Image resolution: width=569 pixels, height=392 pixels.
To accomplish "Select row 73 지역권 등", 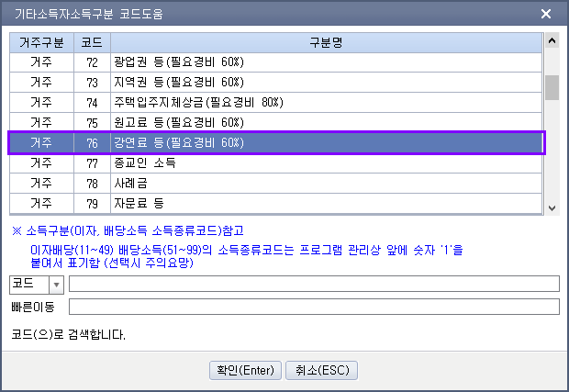I will [275, 83].
